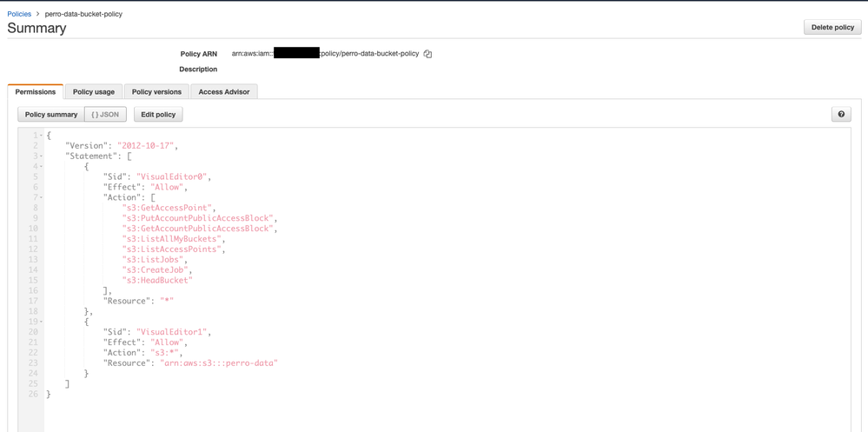The width and height of the screenshot is (868, 432).
Task: Switch to the JSON view
Action: [105, 115]
